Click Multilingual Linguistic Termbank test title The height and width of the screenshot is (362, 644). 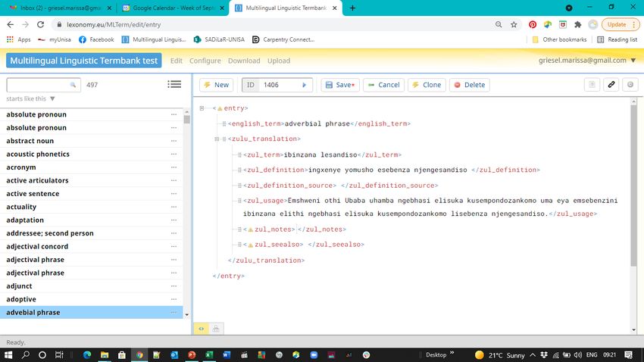84,61
